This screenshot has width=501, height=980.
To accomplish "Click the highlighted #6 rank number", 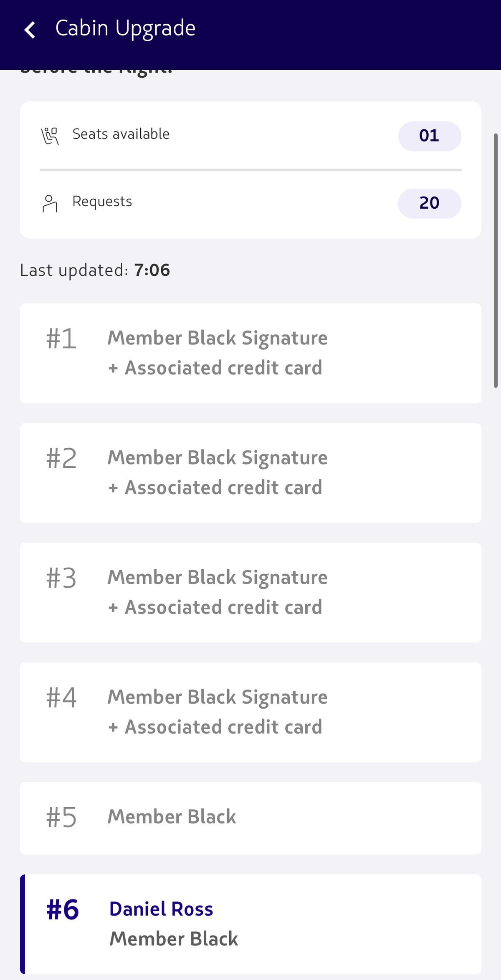I will [x=63, y=909].
